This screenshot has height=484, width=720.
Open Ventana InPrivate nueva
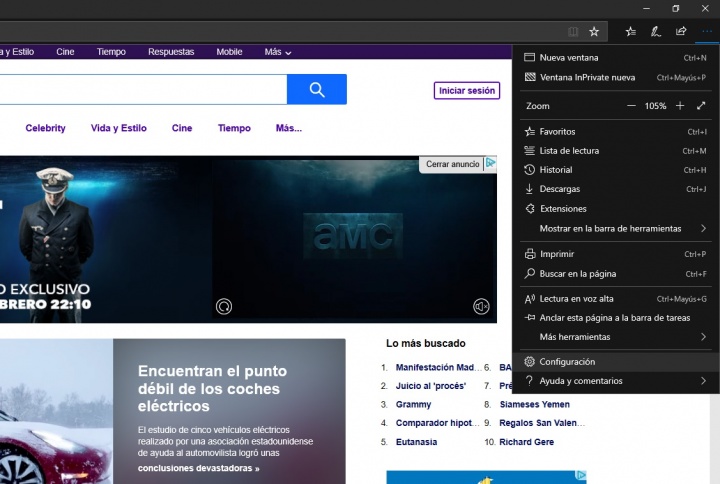(x=615, y=78)
